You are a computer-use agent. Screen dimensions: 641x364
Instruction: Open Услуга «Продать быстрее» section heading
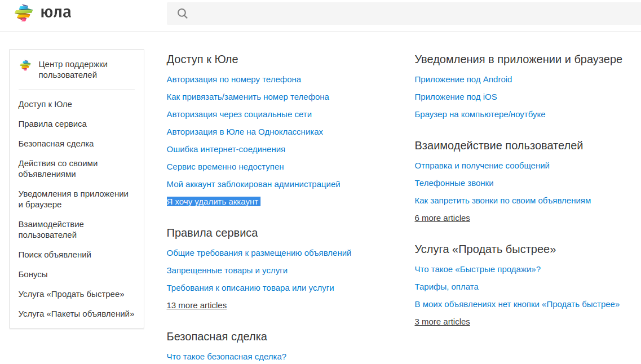[x=485, y=249]
